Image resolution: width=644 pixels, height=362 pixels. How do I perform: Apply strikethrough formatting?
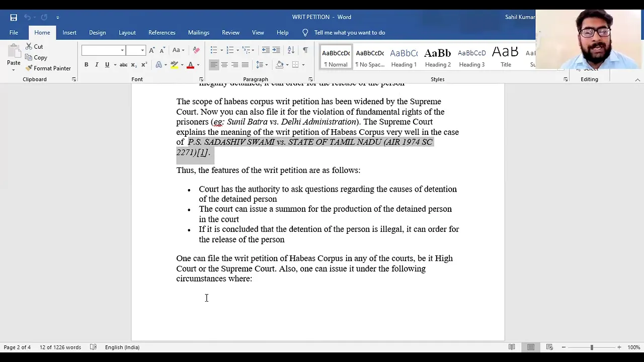point(123,65)
